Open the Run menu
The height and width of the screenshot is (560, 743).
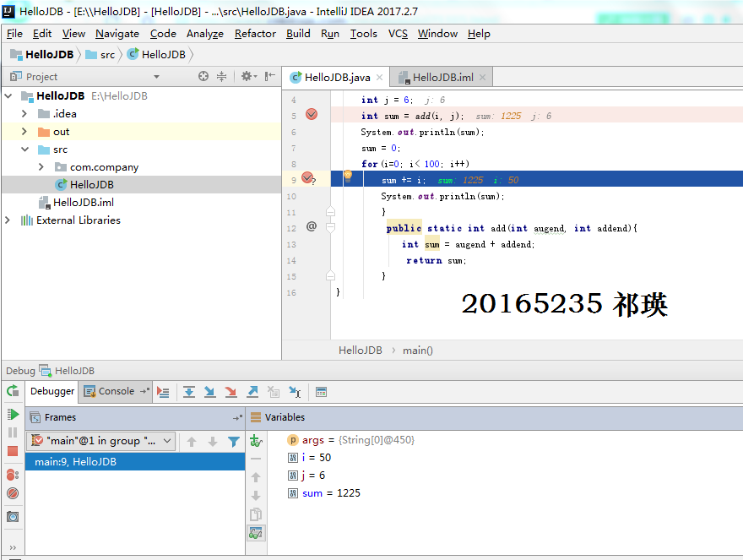click(330, 34)
